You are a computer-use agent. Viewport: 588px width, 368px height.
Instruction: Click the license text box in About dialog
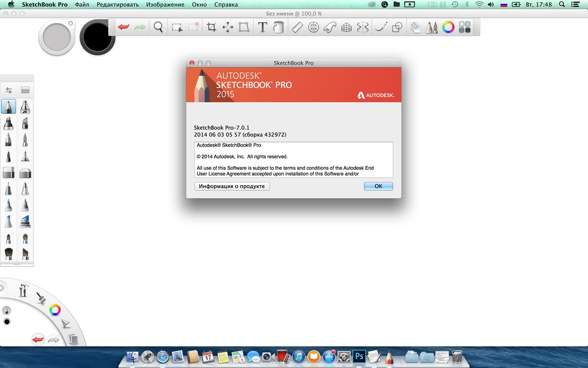[294, 160]
